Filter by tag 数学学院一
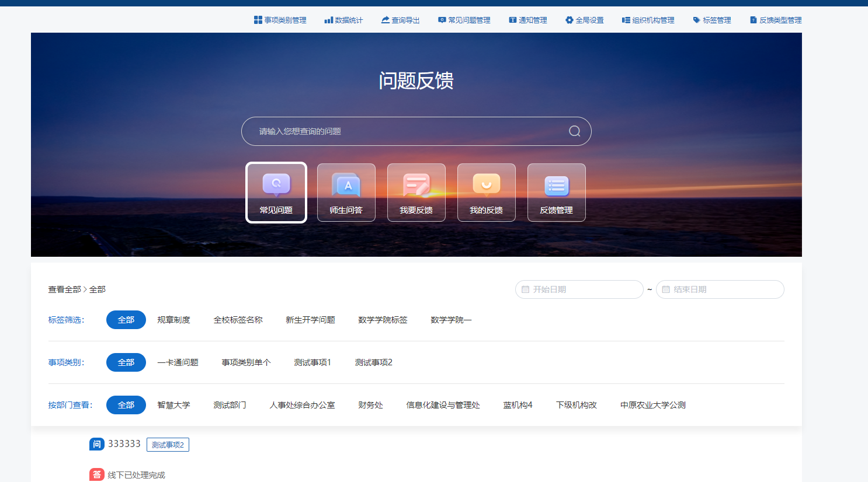 [452, 320]
